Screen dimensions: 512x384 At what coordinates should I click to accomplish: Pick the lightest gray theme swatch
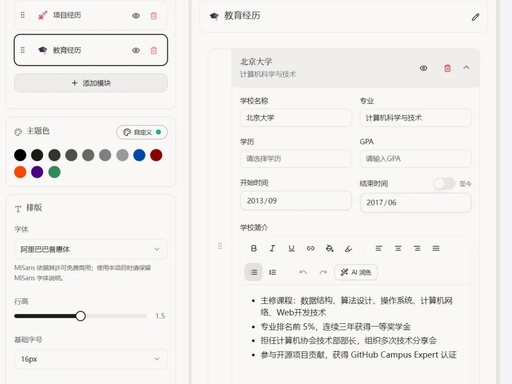(122, 155)
